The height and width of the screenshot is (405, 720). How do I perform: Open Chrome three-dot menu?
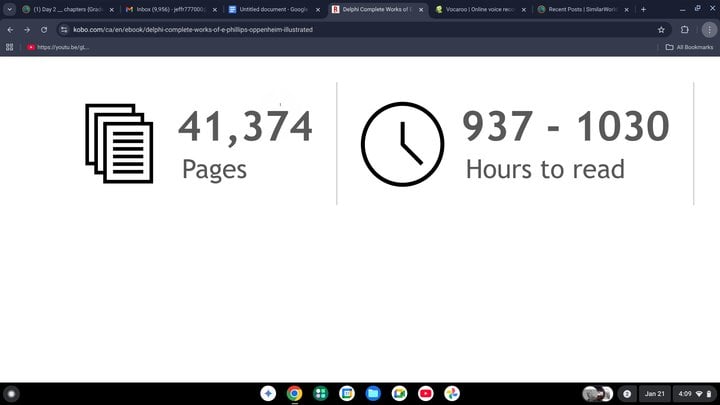click(x=709, y=30)
